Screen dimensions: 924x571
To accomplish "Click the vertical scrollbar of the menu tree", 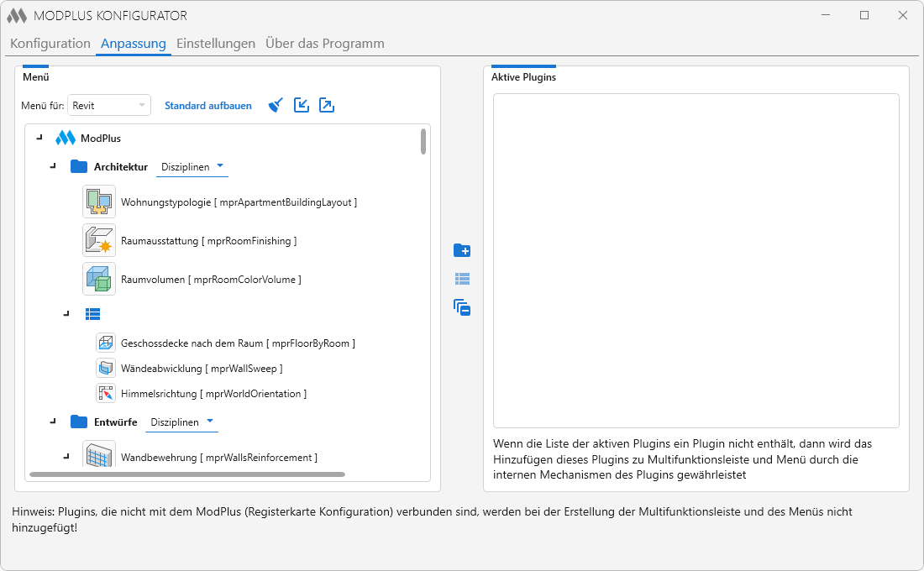I will tap(423, 141).
